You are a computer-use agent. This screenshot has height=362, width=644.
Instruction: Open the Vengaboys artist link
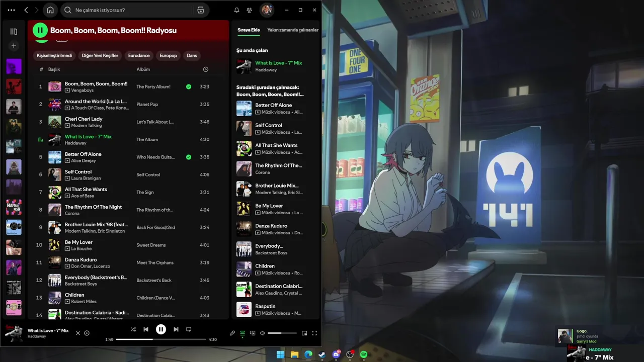[x=82, y=90]
